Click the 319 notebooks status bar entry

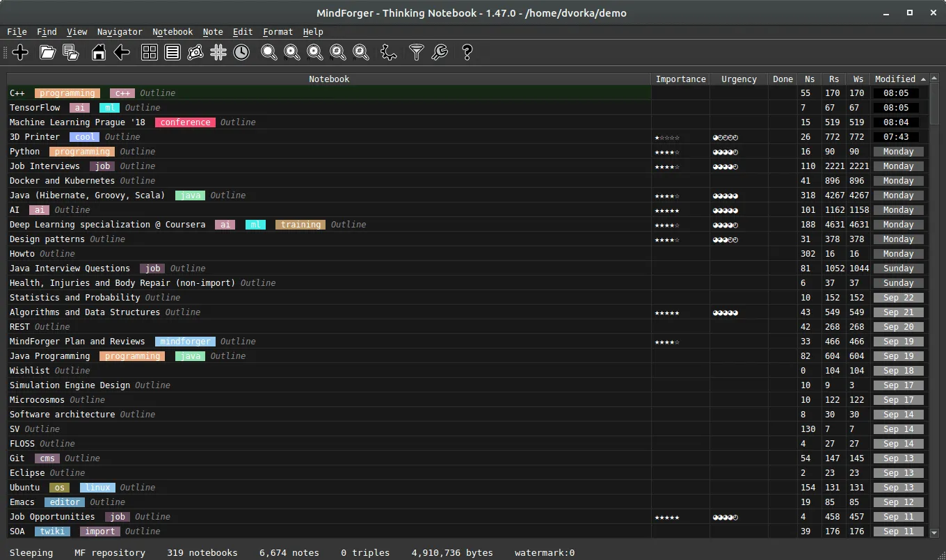pos(202,552)
